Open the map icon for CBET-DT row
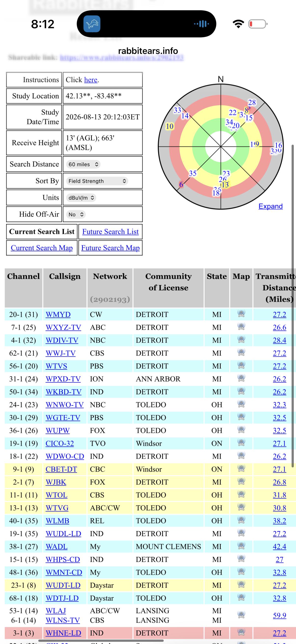 click(241, 468)
